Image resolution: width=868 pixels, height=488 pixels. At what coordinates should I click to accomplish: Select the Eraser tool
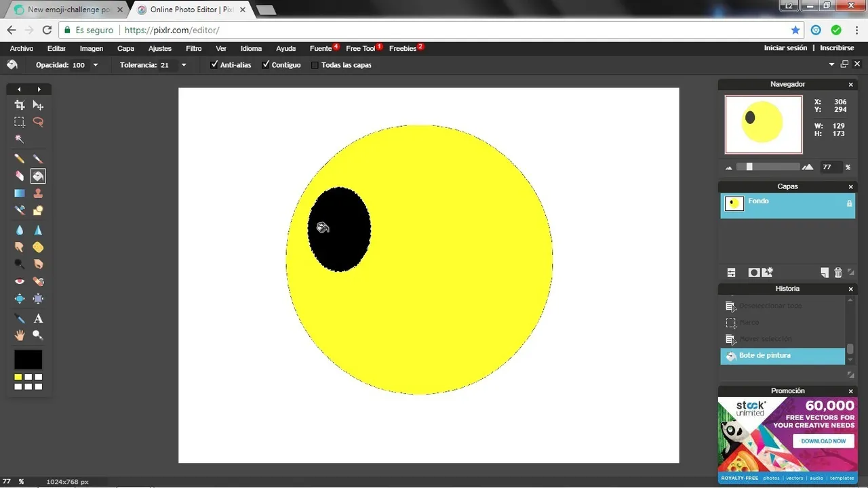[x=20, y=176]
